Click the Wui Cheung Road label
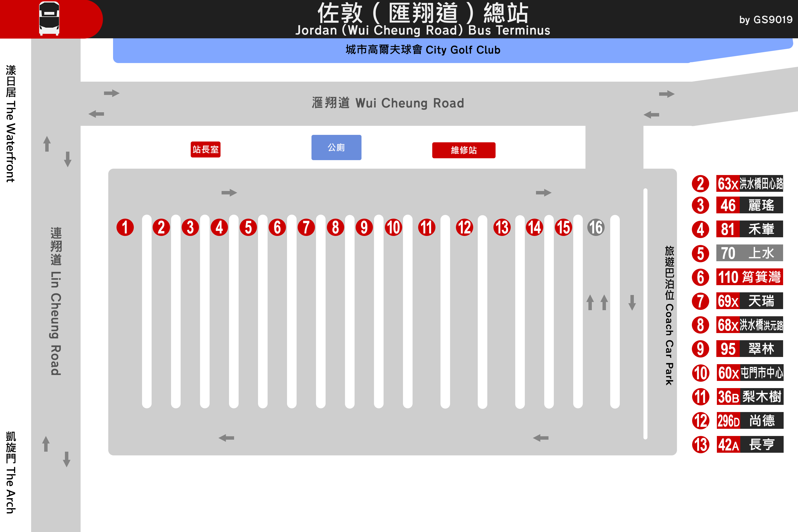Screen dimensions: 798x532 388,103
